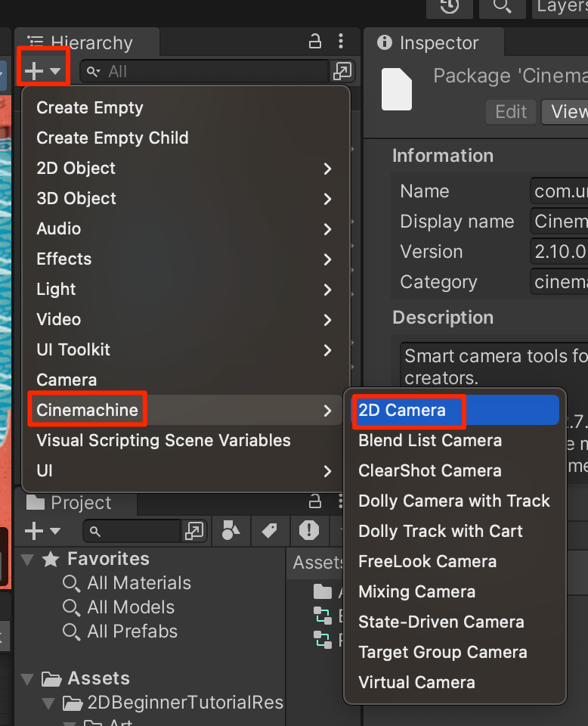Select the Assets root folder
This screenshot has width=588, height=726.
pos(85,679)
